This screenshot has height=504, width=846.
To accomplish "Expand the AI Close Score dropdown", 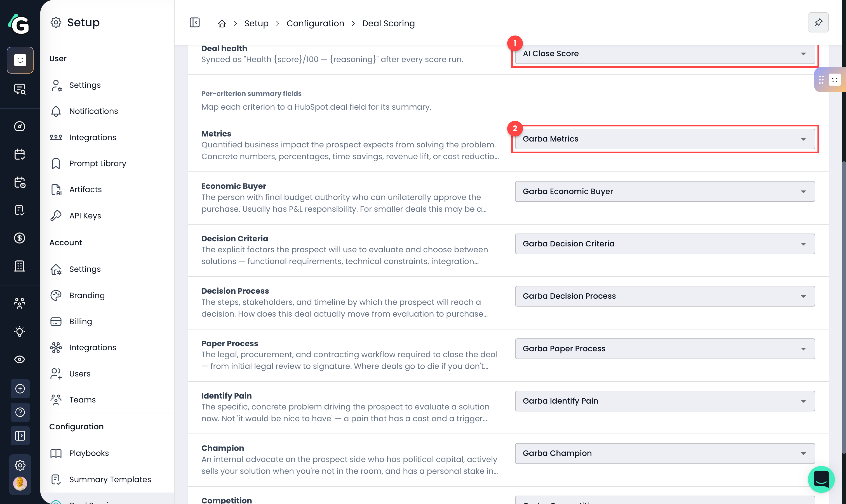I will pos(665,54).
